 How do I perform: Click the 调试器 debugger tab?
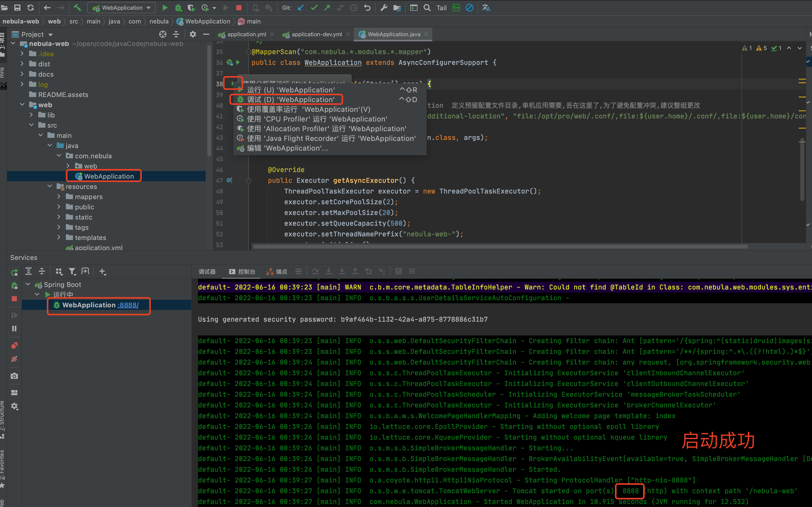click(x=207, y=271)
